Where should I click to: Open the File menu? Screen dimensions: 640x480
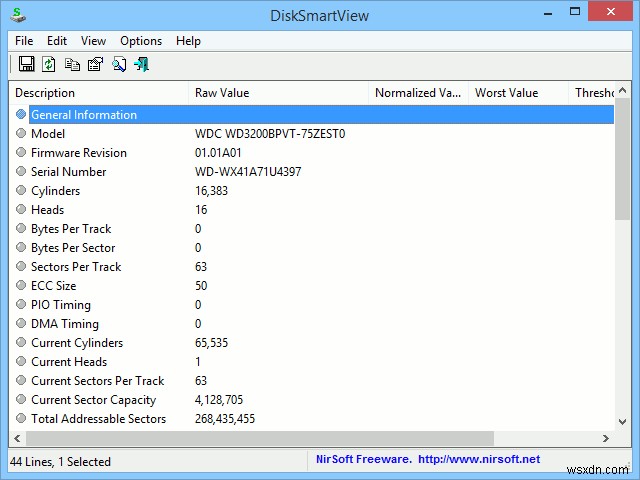tap(24, 41)
